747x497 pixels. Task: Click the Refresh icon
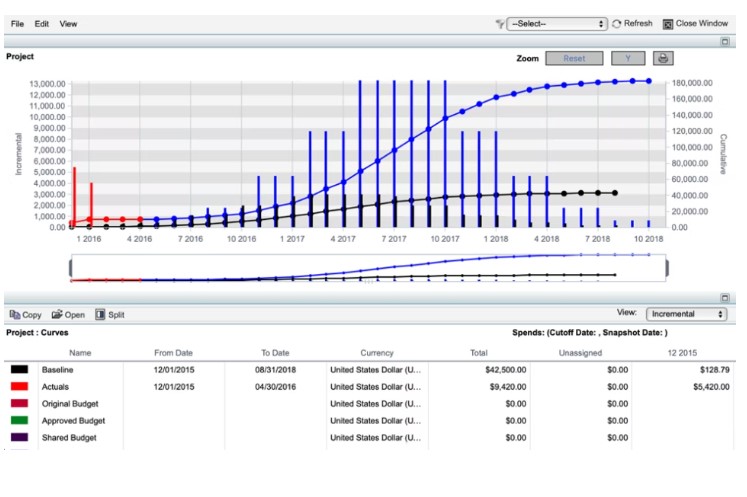pyautogui.click(x=617, y=23)
